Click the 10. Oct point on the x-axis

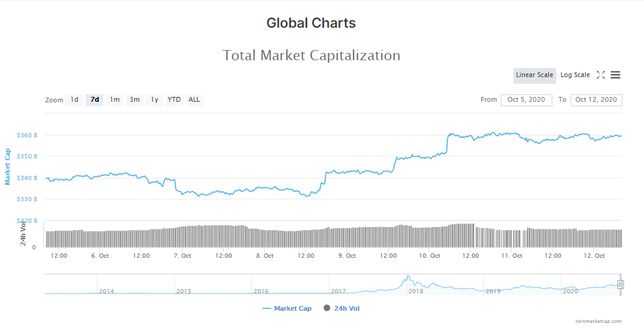[x=429, y=256]
